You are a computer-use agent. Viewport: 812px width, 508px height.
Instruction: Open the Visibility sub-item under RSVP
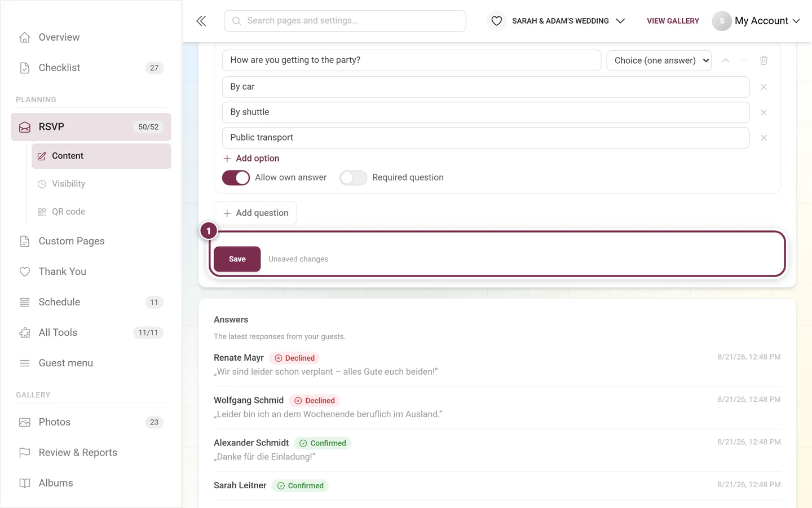pos(101,184)
